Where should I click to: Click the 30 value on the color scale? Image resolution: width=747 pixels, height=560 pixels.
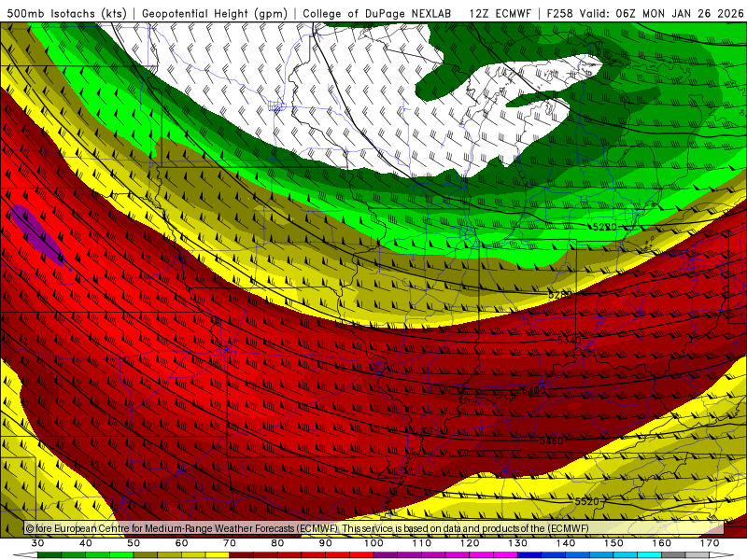click(x=37, y=543)
